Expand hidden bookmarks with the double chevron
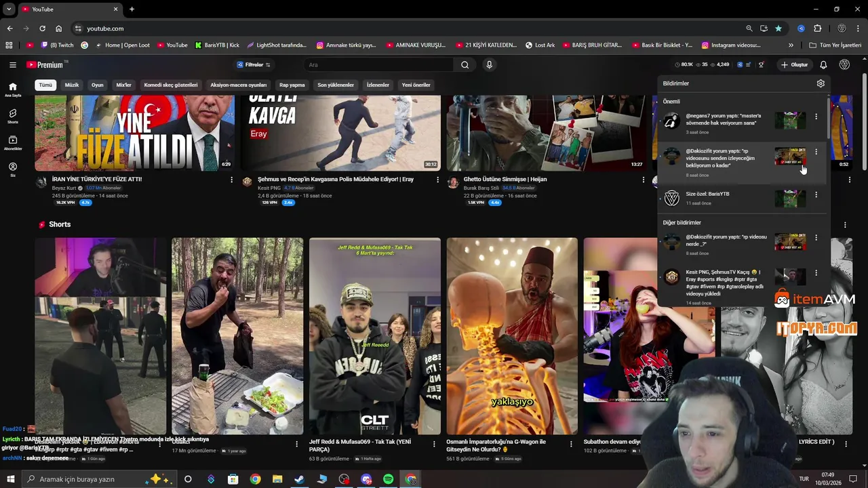Viewport: 868px width, 488px height. pyautogui.click(x=791, y=45)
